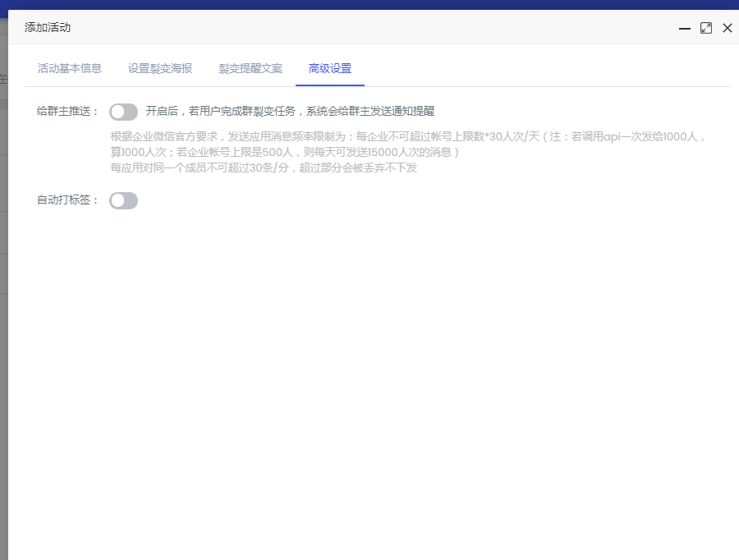Minimize the 添加活动 dialog
The height and width of the screenshot is (560, 739).
685,28
